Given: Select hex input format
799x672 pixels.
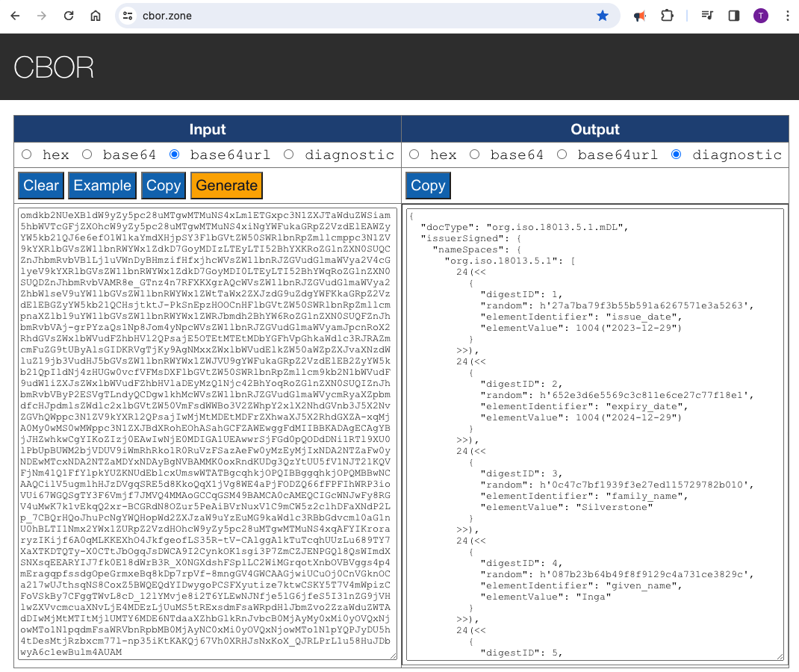Looking at the screenshot, I should pos(27,155).
